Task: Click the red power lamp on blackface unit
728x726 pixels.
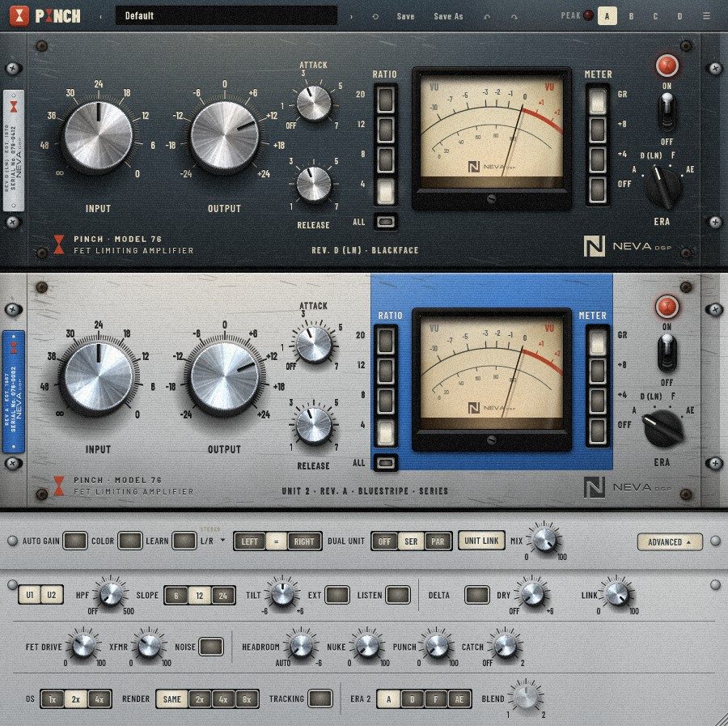Action: [667, 66]
